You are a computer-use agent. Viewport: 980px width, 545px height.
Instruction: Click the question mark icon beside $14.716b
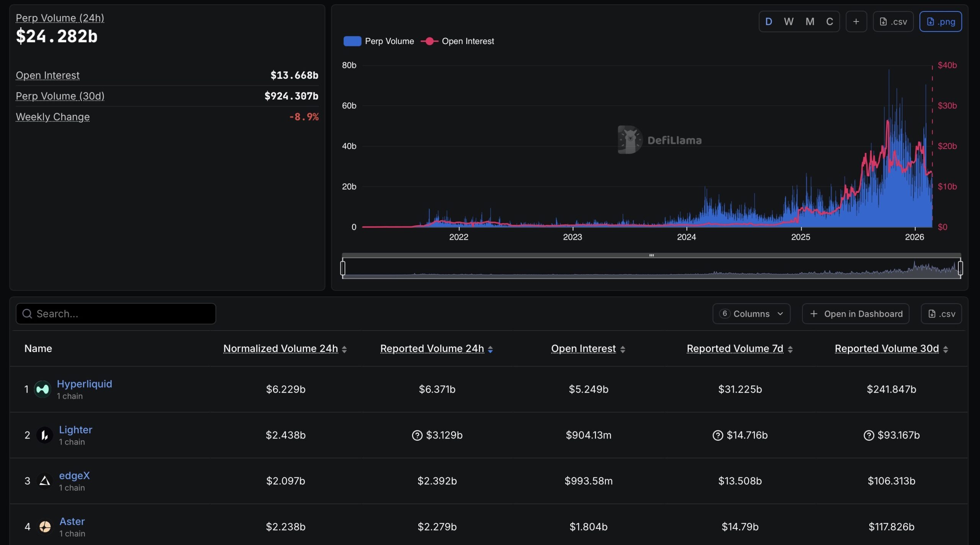[x=717, y=435]
